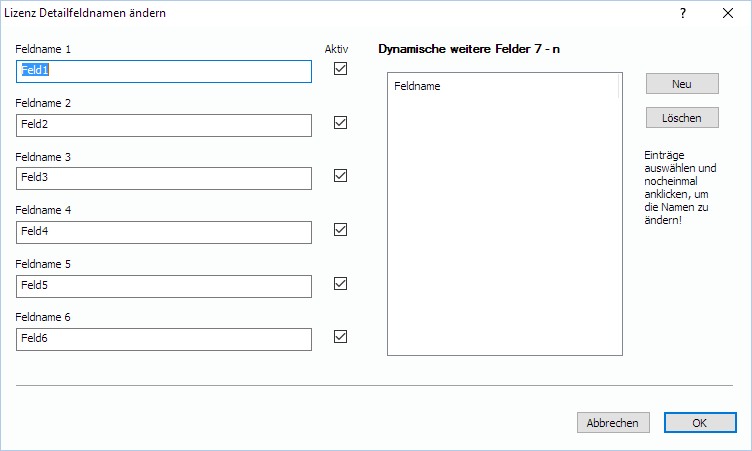Close the Lizenz Detailfeldnamen ändern dialog
The height and width of the screenshot is (451, 752).
pos(728,13)
